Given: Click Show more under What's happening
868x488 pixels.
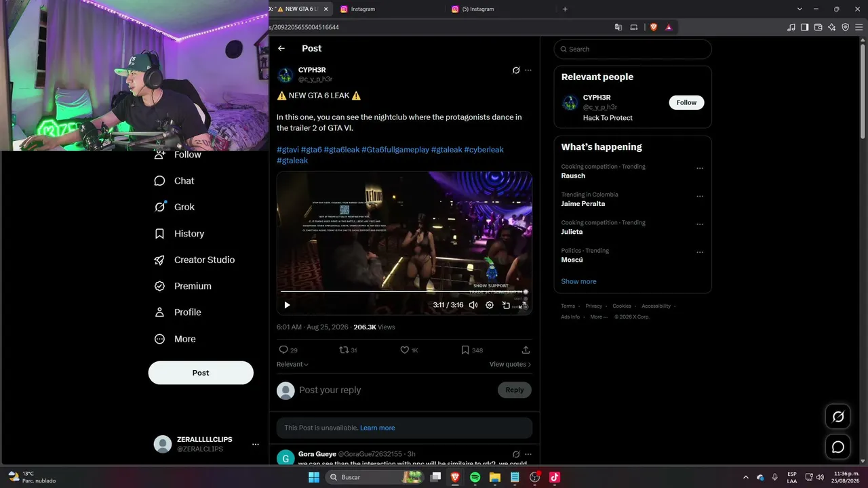Looking at the screenshot, I should (x=578, y=281).
